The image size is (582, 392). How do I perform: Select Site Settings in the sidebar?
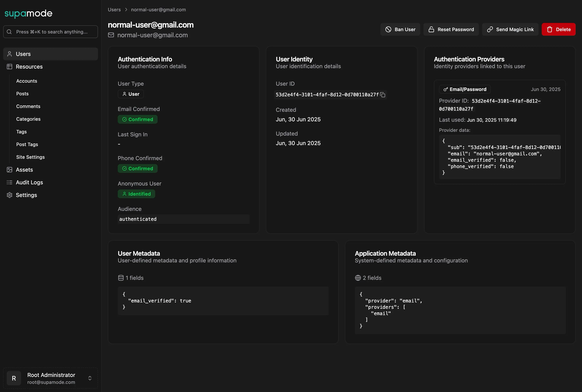31,157
